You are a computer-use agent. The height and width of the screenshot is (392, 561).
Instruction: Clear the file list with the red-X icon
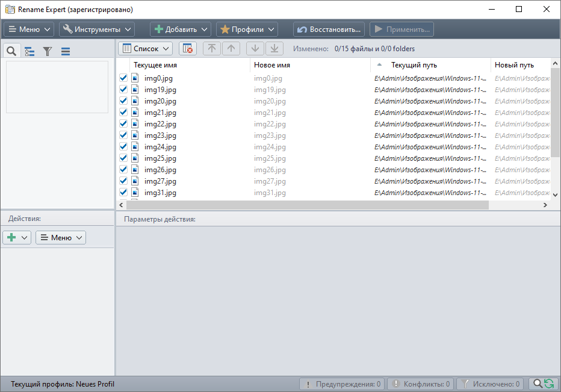click(x=186, y=48)
